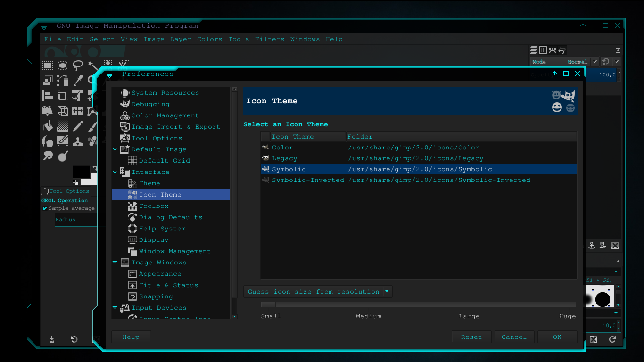Select the Bucket Fill tool
This screenshot has height=362, width=644.
[x=48, y=126]
